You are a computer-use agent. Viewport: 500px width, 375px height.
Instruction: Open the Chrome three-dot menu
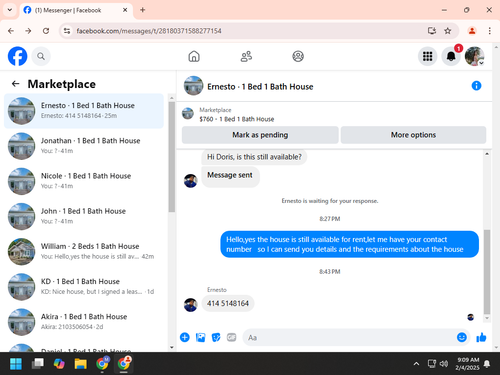coord(489,31)
